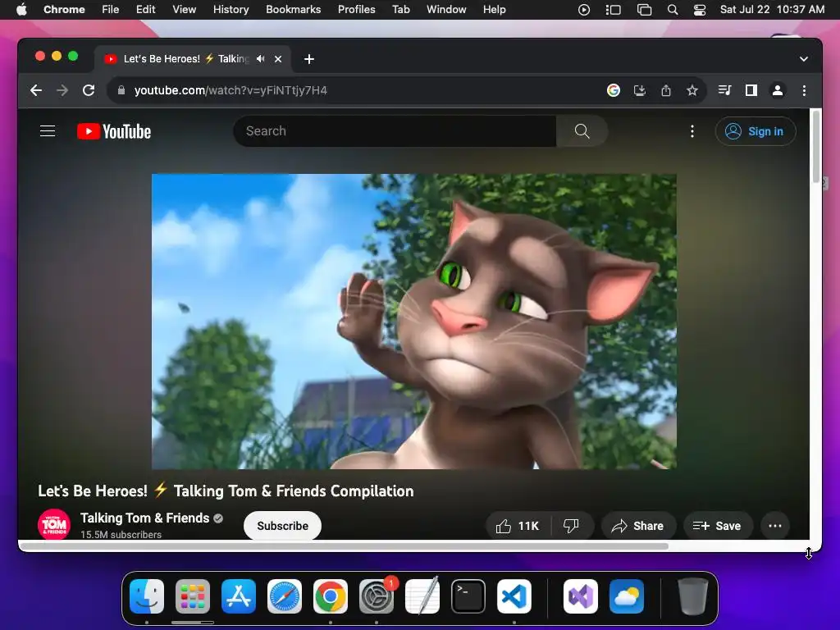
Task: Open the Chrome app menu
Action: click(x=64, y=10)
